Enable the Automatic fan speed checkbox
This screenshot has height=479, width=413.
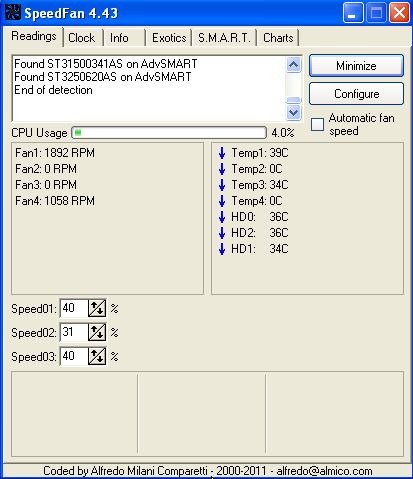(317, 124)
